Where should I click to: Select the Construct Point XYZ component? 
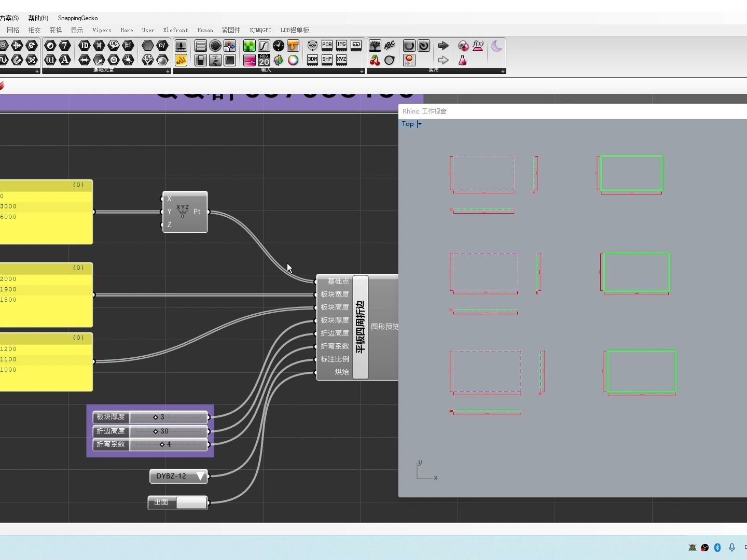pos(185,212)
